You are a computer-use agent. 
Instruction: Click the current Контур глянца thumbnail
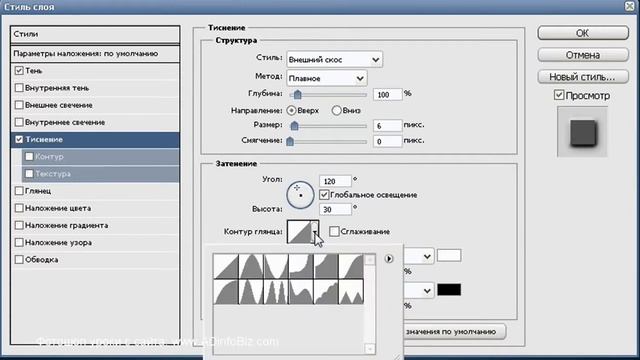point(299,231)
